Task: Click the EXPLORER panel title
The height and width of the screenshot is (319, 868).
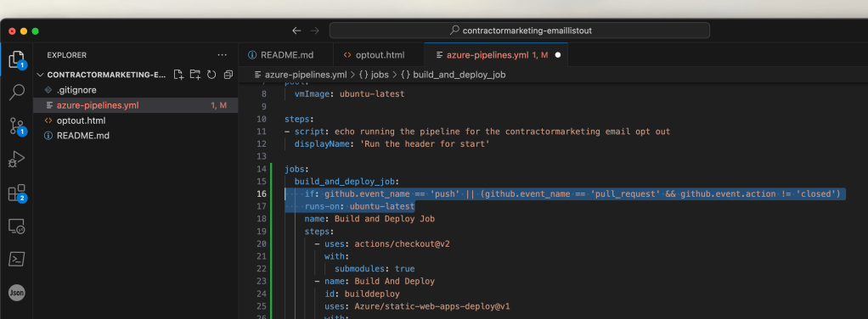Action: (x=67, y=55)
